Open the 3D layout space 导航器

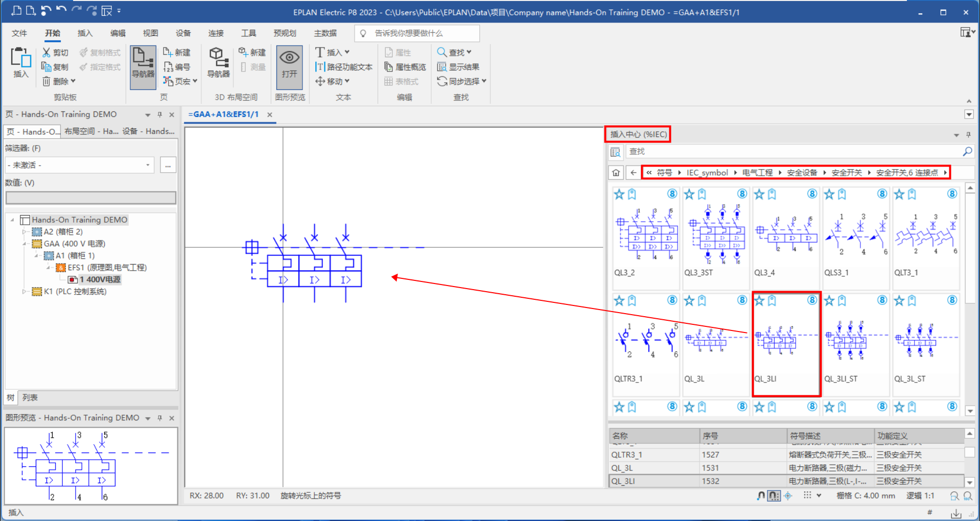218,63
